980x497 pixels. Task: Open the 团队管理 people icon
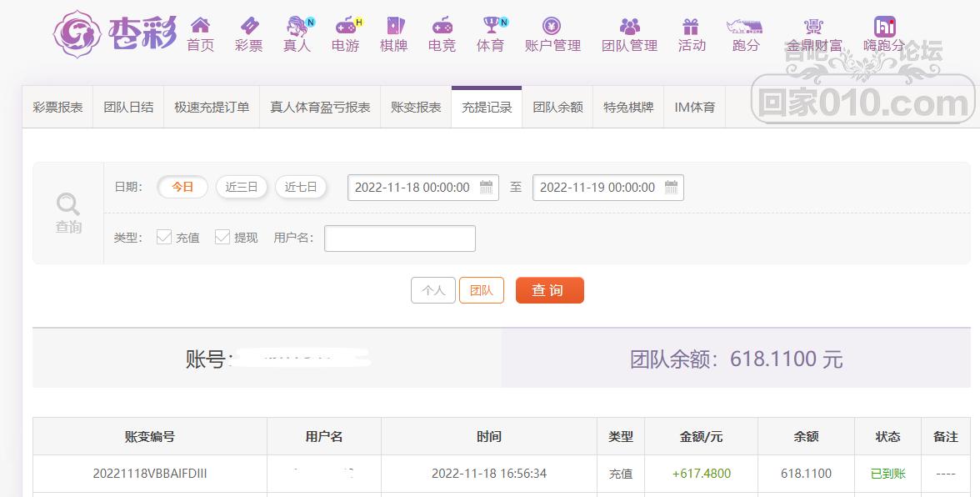[629, 26]
